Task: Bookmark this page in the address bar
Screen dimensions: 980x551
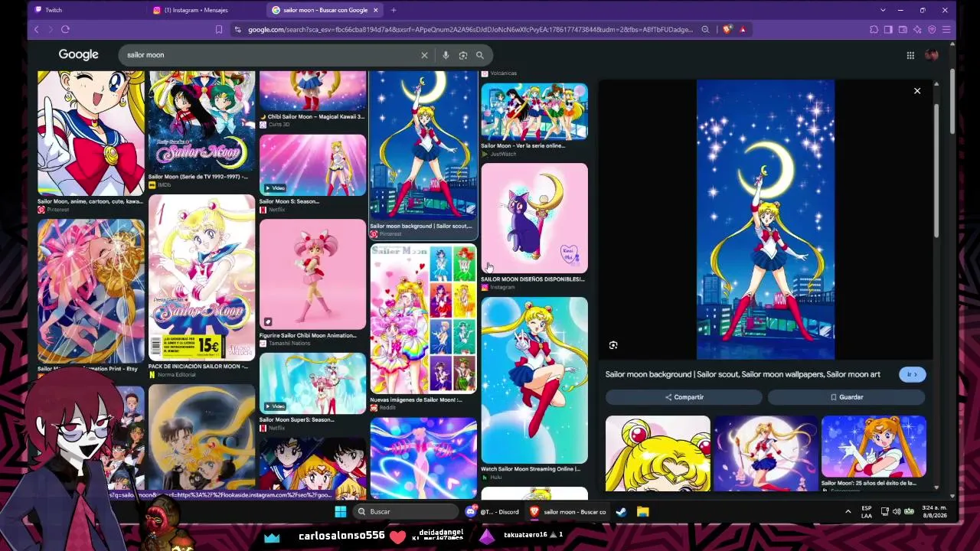Action: [219, 30]
